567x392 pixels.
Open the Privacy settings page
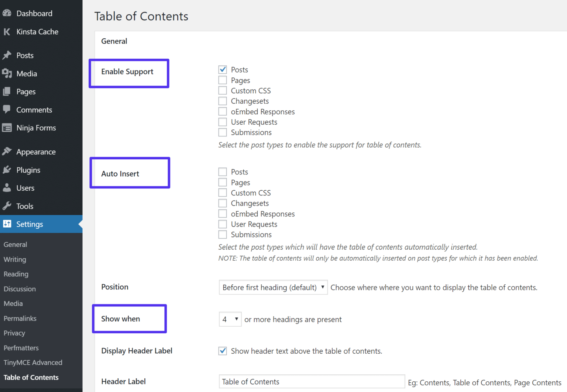coord(14,333)
